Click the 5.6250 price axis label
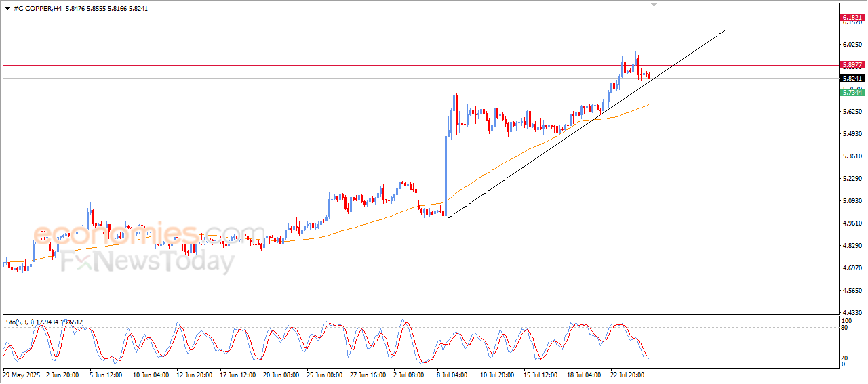 click(x=852, y=111)
